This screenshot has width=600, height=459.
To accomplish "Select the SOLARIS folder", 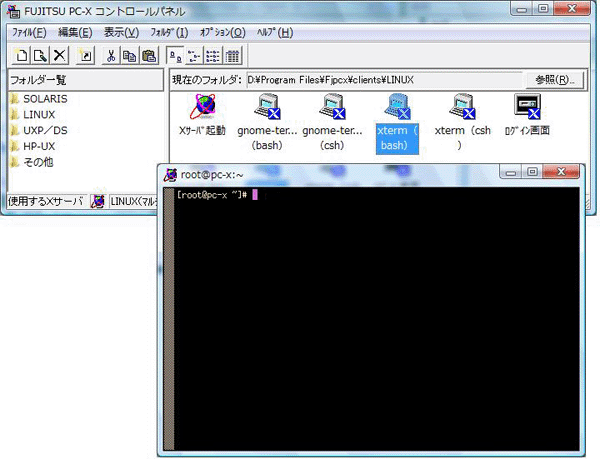I will (39, 99).
